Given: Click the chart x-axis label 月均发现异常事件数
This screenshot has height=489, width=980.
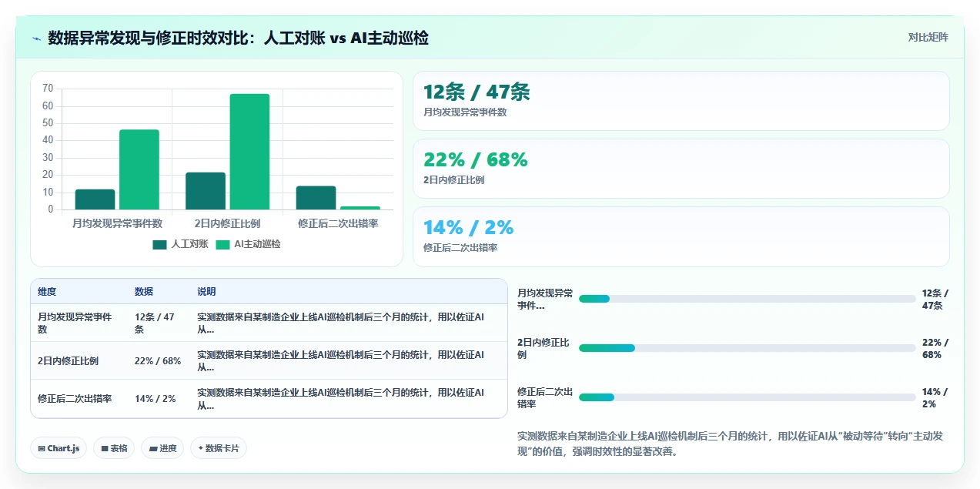Looking at the screenshot, I should pos(117,223).
